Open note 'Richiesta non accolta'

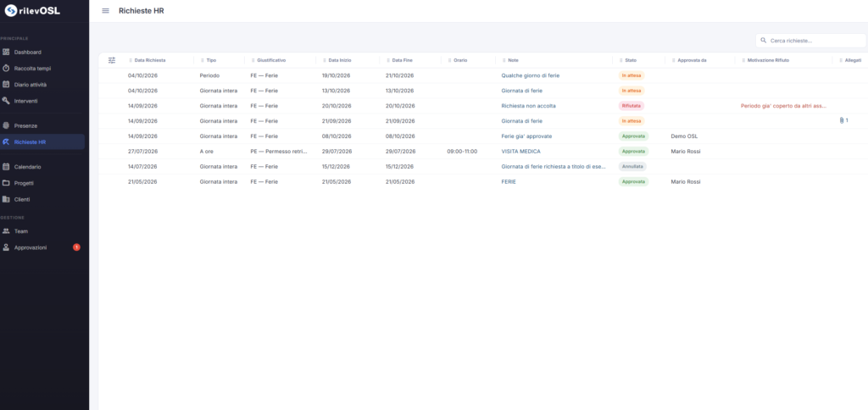coord(529,106)
